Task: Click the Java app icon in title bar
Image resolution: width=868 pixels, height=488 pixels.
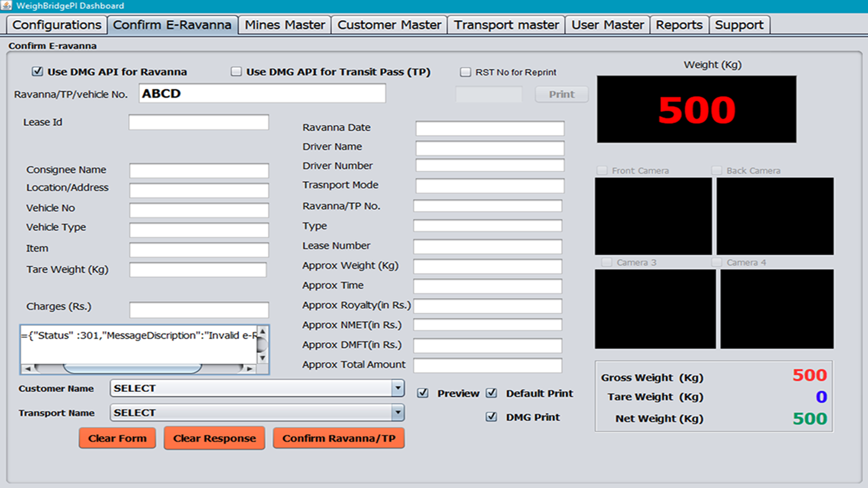Action: (7, 5)
